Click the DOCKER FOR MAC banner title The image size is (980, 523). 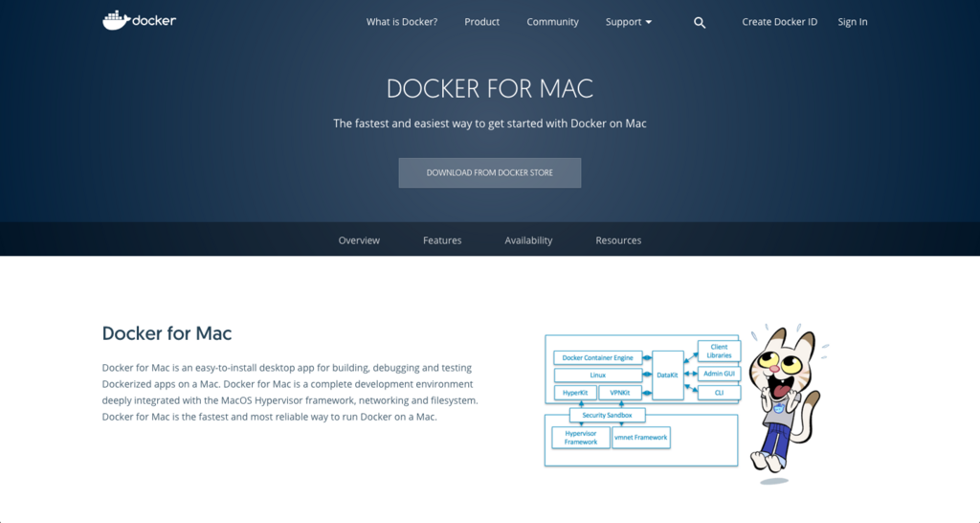click(490, 89)
